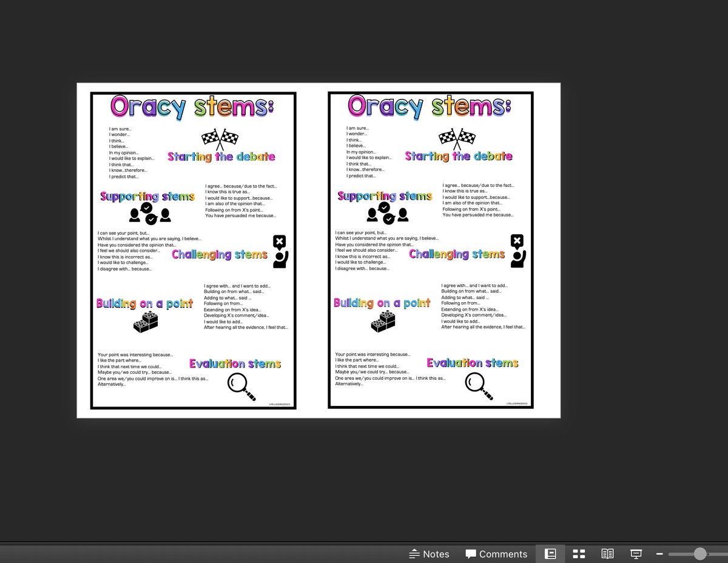Click 'Starting the debate' heading on right poster

[x=459, y=157]
